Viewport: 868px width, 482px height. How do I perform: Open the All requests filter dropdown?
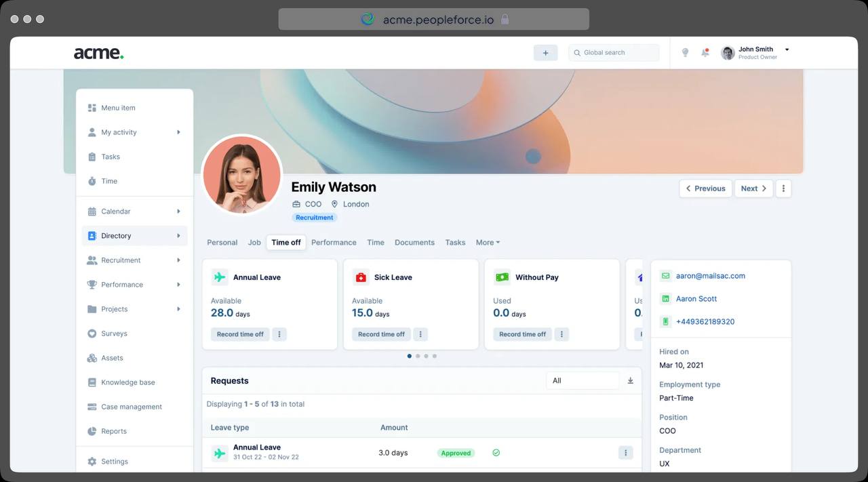(582, 381)
